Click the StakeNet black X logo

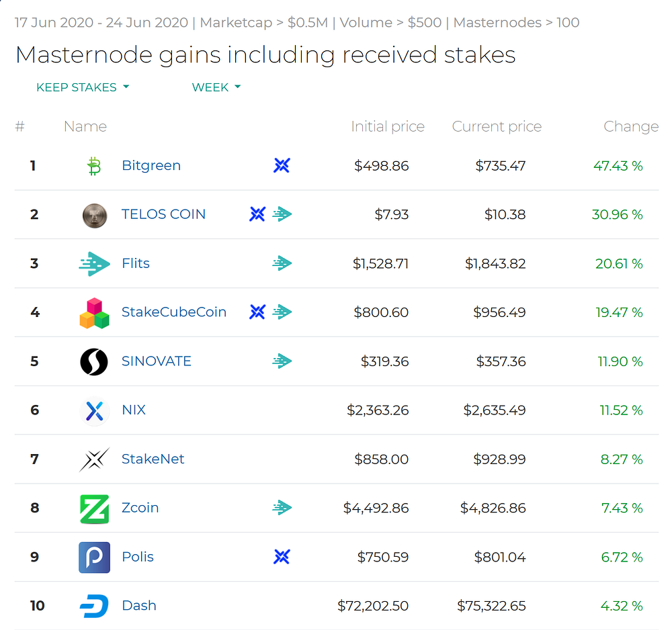click(94, 459)
